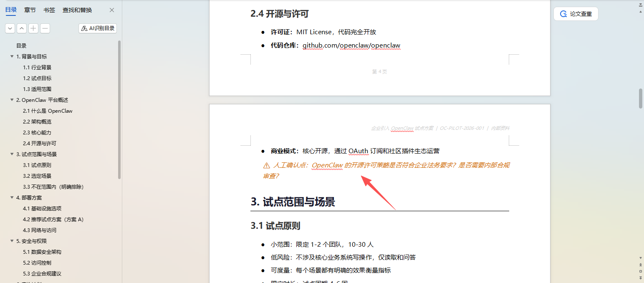Viewport: 644px width, 283px height.
Task: Click the '3. 试点范围与场景' document heading
Action: [x=293, y=202]
